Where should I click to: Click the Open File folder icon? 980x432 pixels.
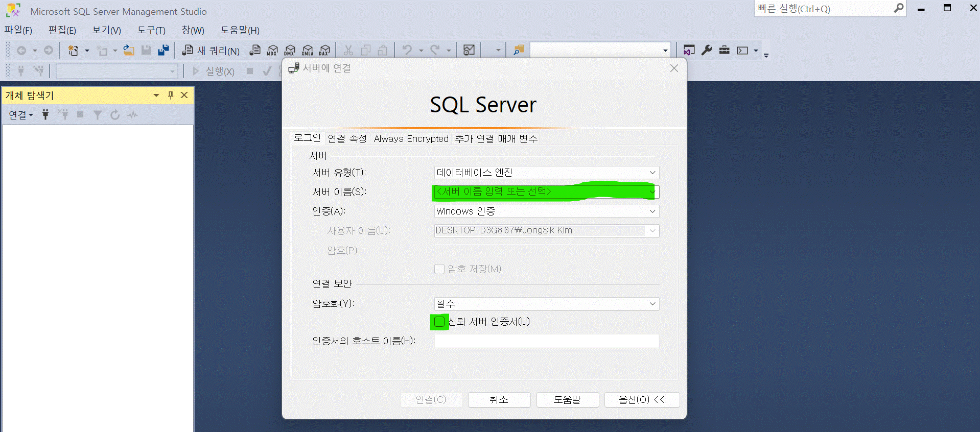(129, 50)
